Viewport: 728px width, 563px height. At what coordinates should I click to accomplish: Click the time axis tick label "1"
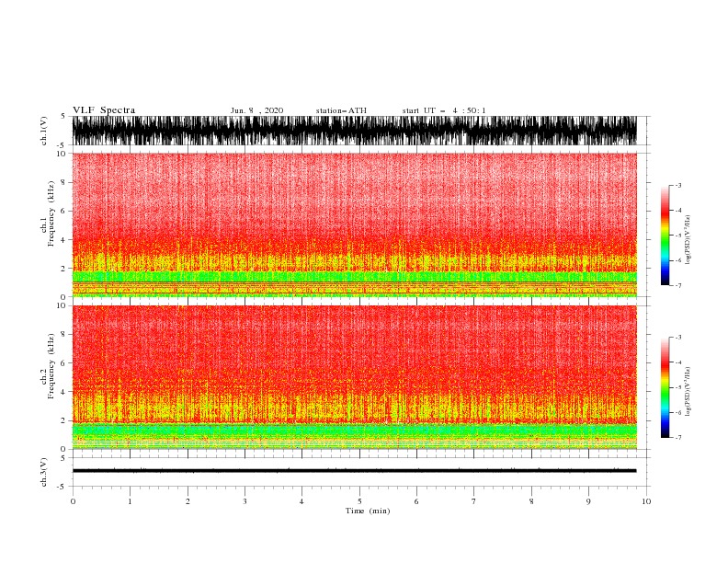pyautogui.click(x=130, y=501)
